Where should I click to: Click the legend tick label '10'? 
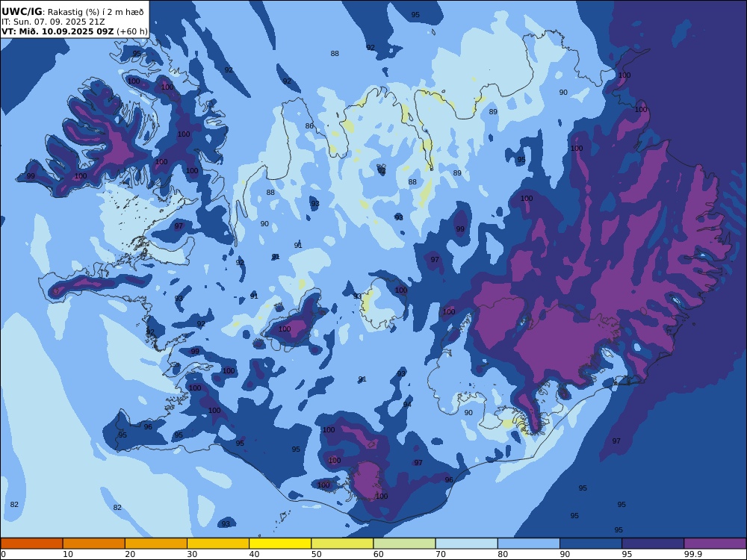tap(68, 554)
